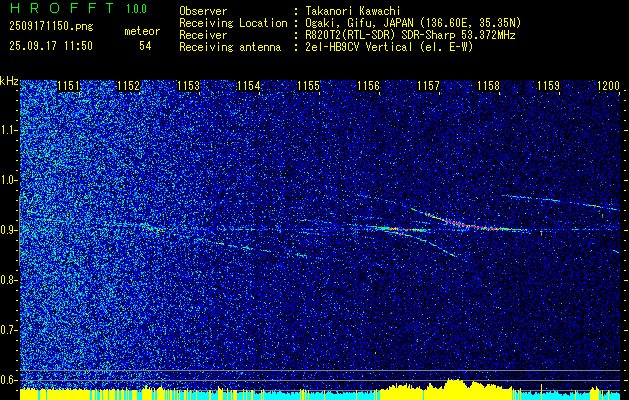
Task: Click the 1154 time marker
Action: (249, 86)
